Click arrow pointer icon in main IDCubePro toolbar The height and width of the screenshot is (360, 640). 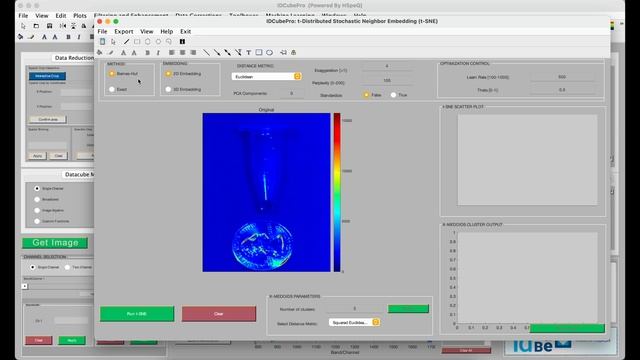click(x=23, y=26)
